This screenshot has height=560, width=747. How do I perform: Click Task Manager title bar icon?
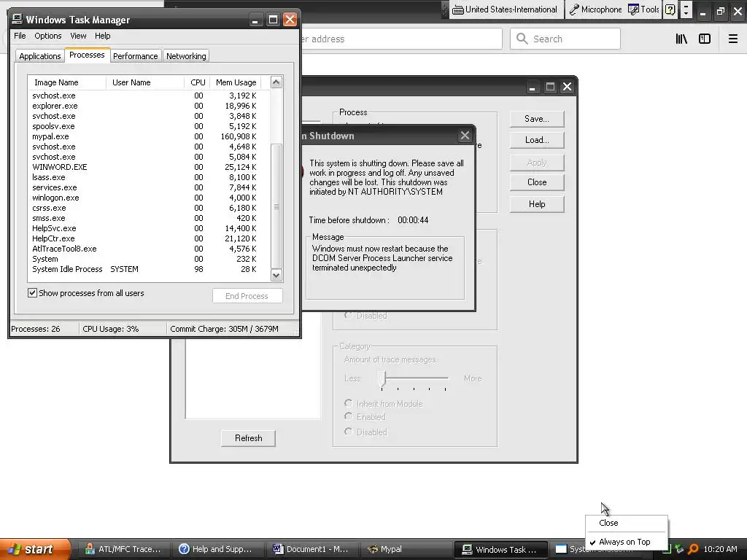click(x=18, y=19)
